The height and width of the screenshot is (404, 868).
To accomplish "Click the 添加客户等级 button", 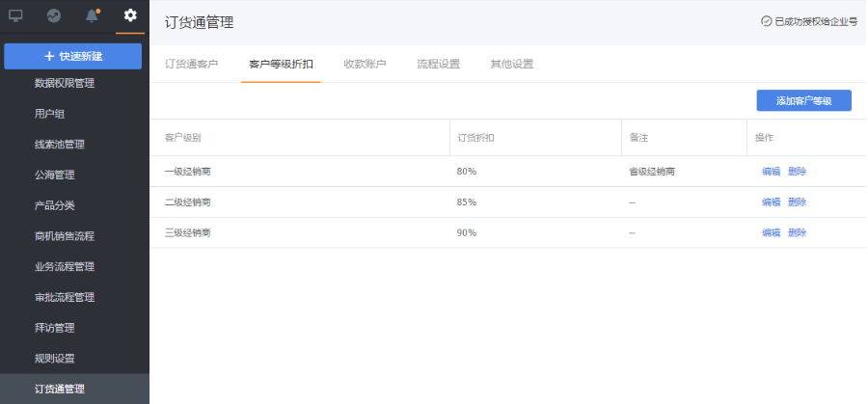I will 803,100.
